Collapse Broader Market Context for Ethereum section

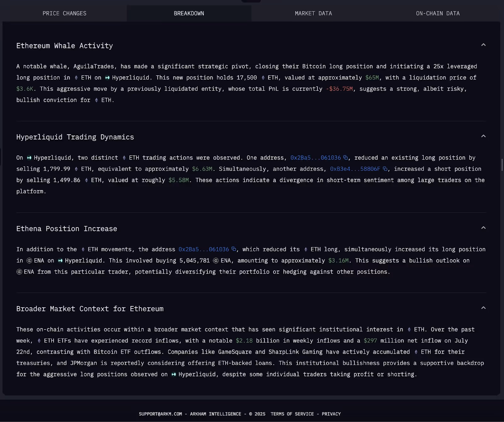(484, 308)
